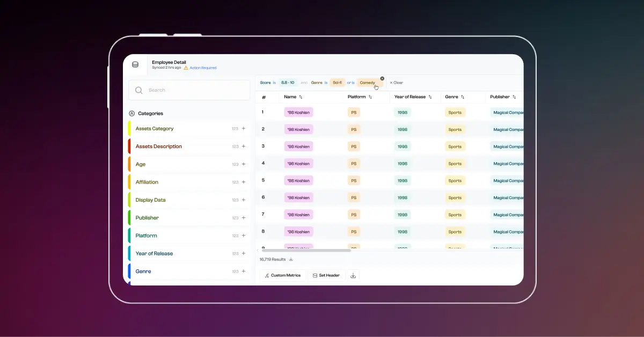
Task: Click the download icon beside 16,719 Results
Action: (290, 259)
